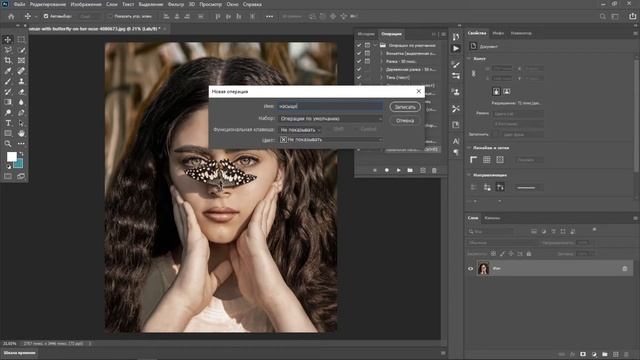This screenshot has height=360, width=640.
Task: Switch to the Info tab in Properties group
Action: pyautogui.click(x=498, y=33)
